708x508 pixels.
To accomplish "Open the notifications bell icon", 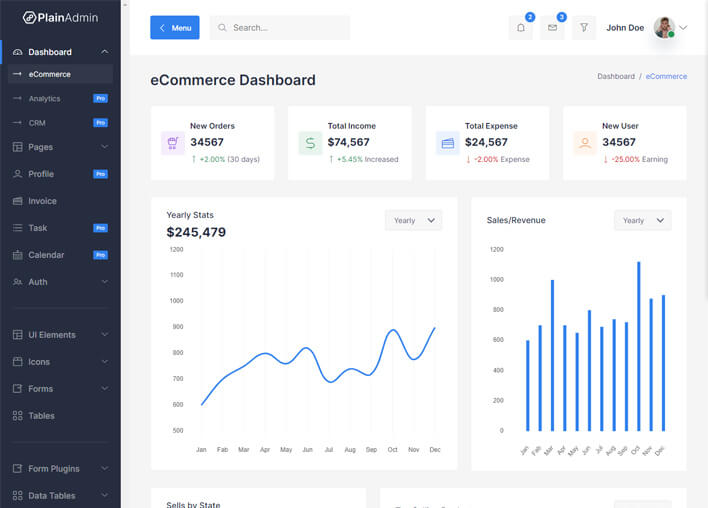I will coord(520,28).
